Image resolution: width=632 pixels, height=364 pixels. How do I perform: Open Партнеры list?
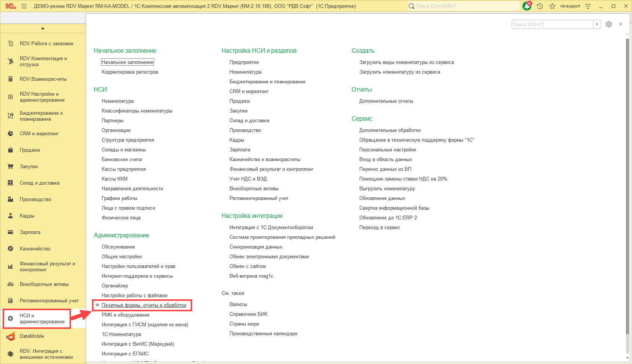[x=113, y=121]
